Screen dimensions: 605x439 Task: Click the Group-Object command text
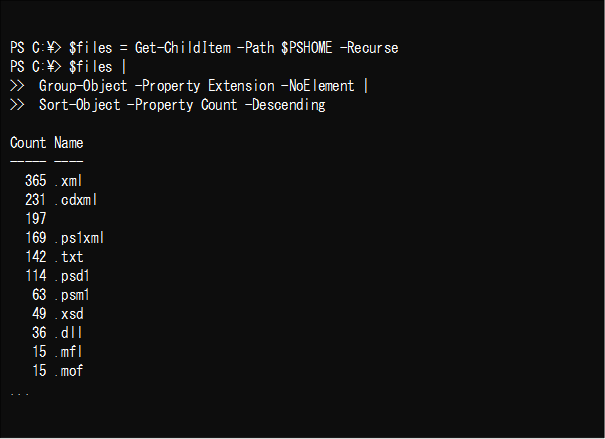(83, 86)
